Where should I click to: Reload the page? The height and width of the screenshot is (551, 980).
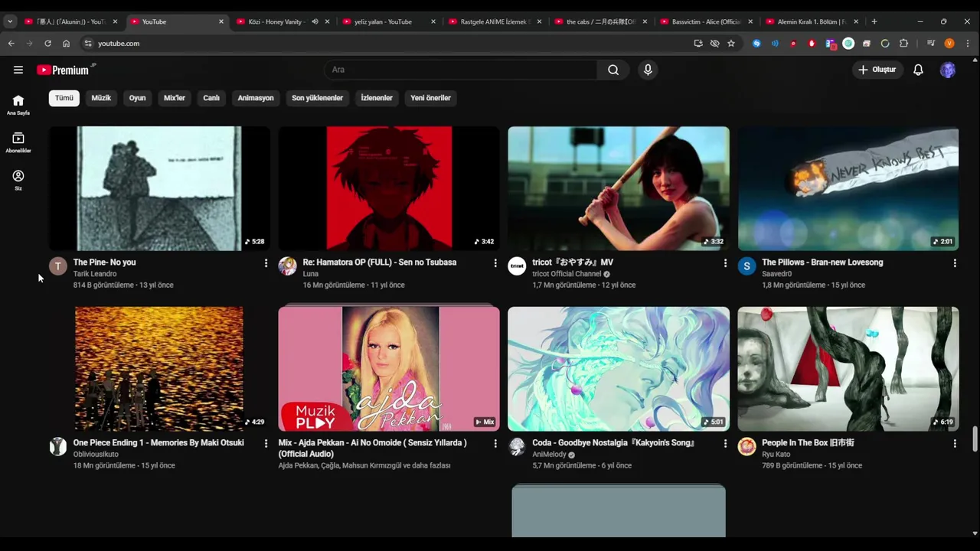tap(47, 44)
